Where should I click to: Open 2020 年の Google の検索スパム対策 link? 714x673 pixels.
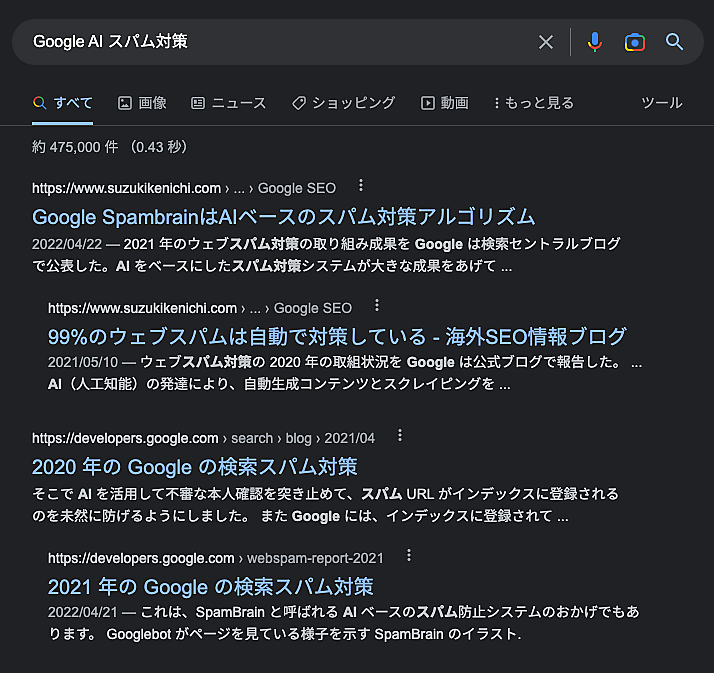coord(195,466)
